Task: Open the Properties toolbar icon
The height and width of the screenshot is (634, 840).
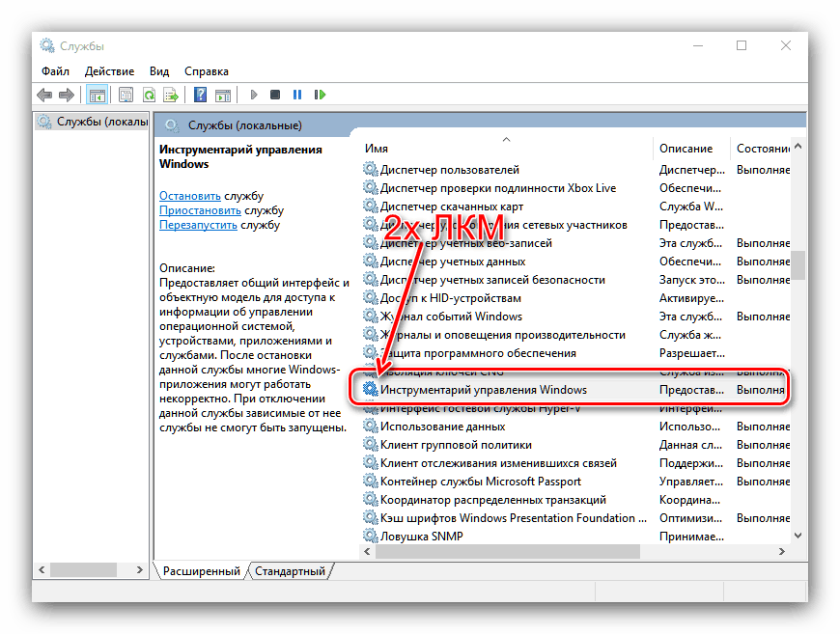Action: pos(126,96)
